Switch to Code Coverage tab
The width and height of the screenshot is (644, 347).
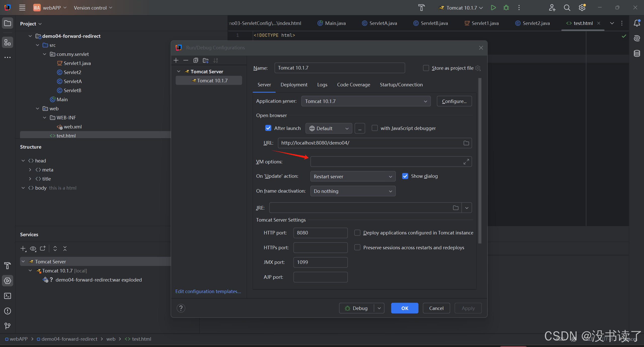click(x=354, y=85)
